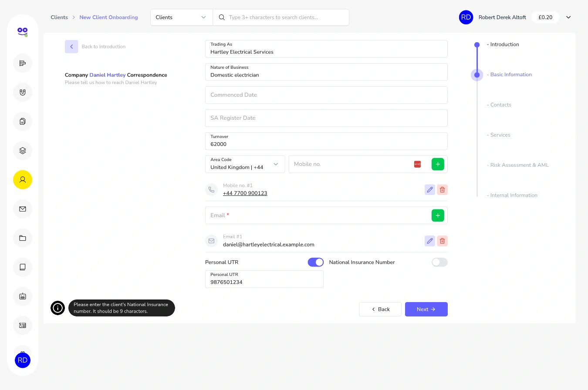Open the documents icon in sidebar

coord(23,121)
